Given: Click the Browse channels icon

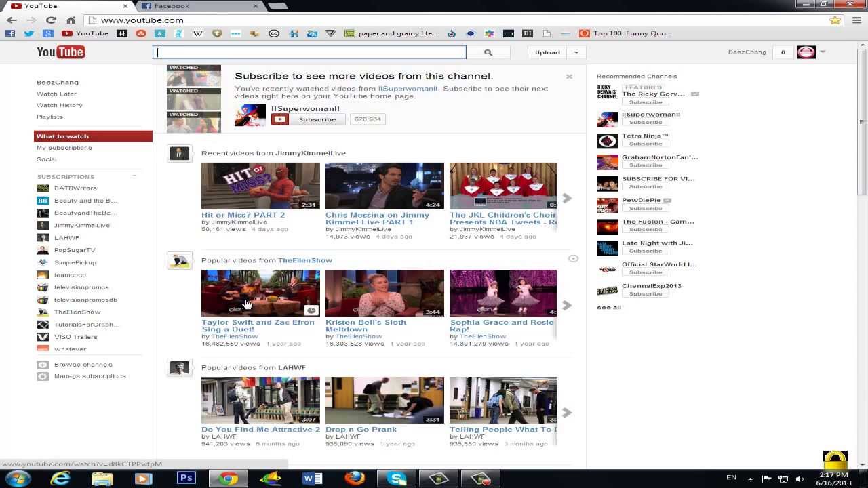Looking at the screenshot, I should 43,365.
